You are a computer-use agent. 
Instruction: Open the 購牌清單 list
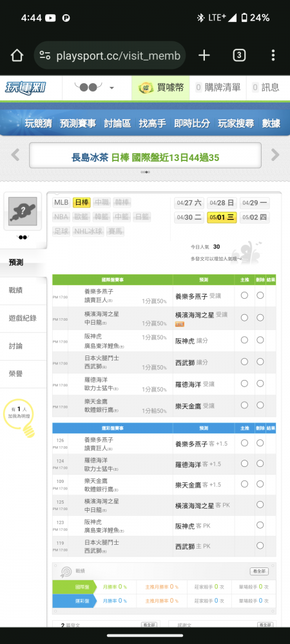[x=218, y=88]
